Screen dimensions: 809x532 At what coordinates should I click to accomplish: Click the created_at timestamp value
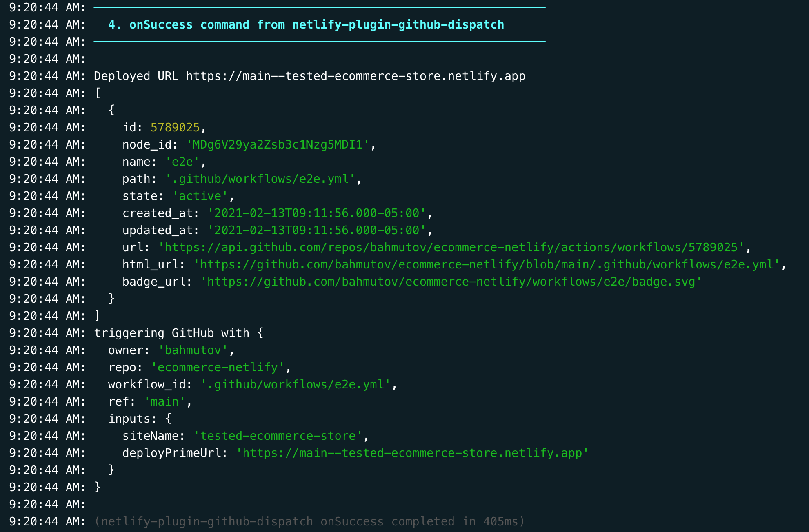(316, 213)
